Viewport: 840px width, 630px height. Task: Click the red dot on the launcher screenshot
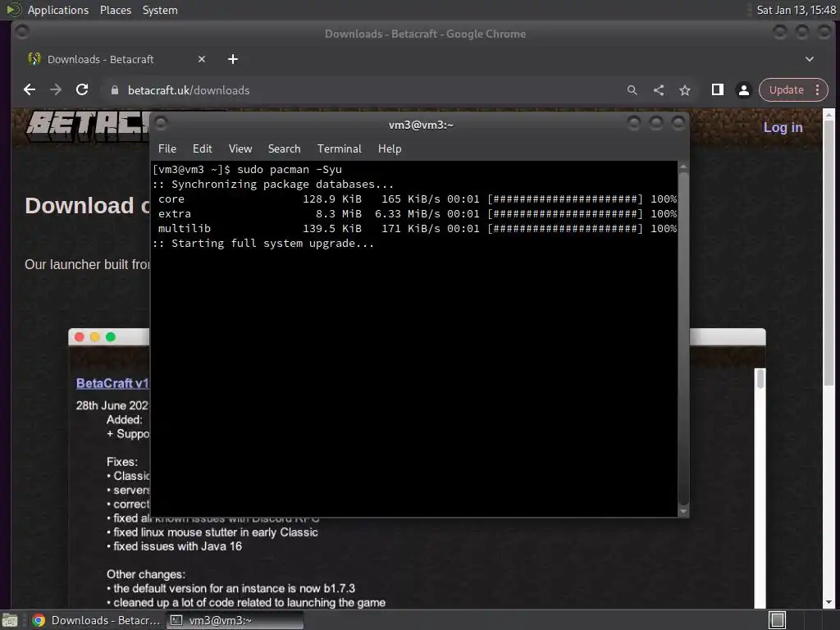tap(80, 336)
